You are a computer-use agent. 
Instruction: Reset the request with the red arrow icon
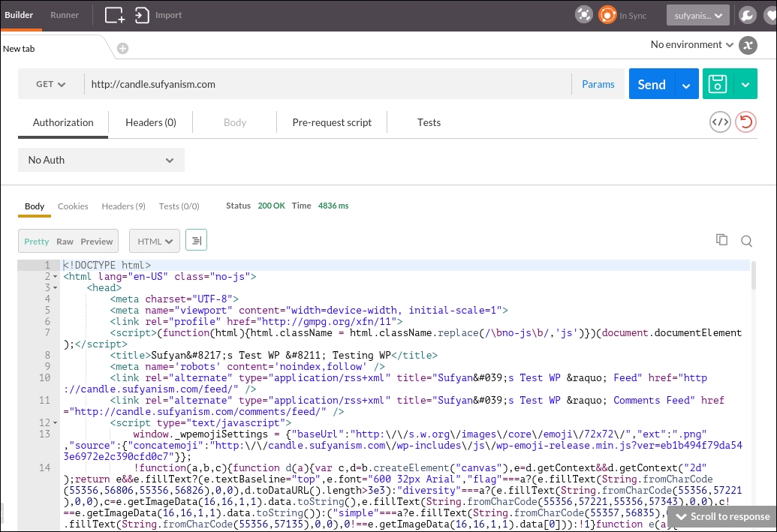click(x=745, y=121)
